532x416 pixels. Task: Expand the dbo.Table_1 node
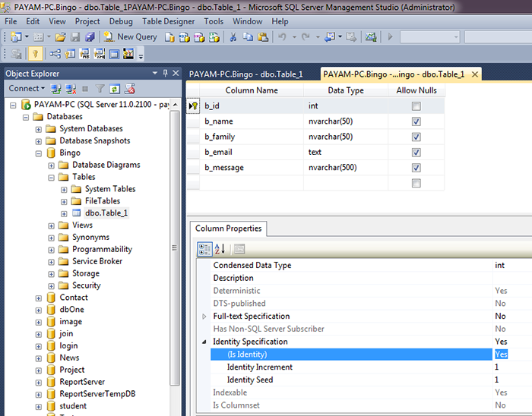64,214
